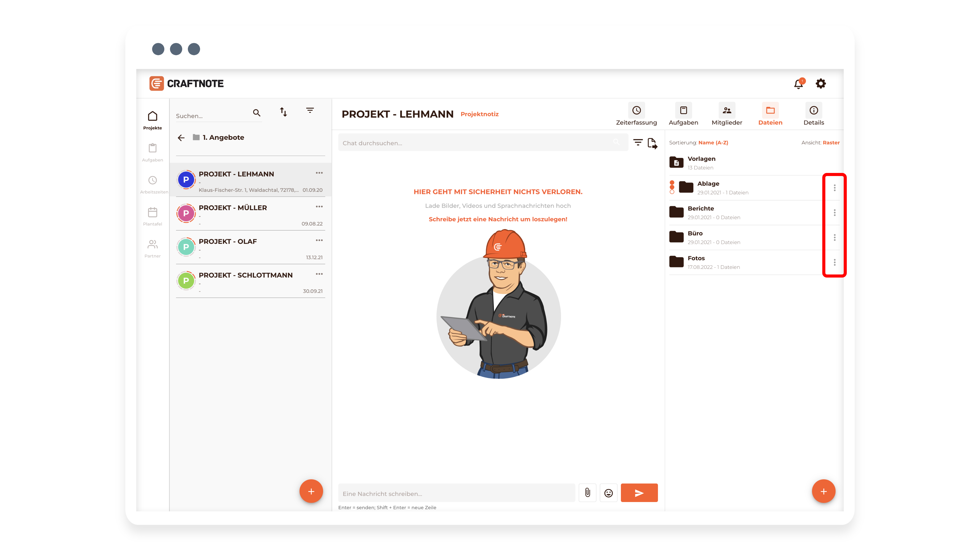
Task: Switch to the Mitglieder tab
Action: [x=727, y=115]
